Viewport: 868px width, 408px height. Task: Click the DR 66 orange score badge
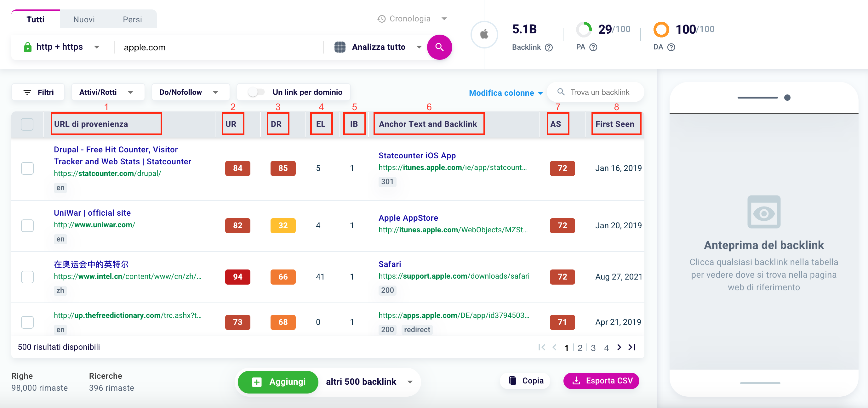pyautogui.click(x=283, y=277)
